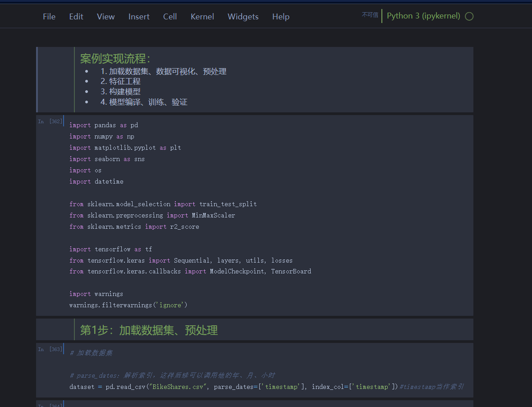Click the Sequential, layers, utils, losses import line
Screen dimensions: 532x407
pyautogui.click(x=181, y=260)
